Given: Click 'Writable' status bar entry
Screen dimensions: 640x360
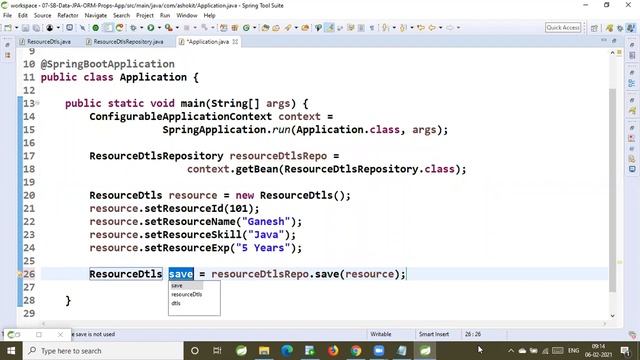Looking at the screenshot, I should (380, 334).
